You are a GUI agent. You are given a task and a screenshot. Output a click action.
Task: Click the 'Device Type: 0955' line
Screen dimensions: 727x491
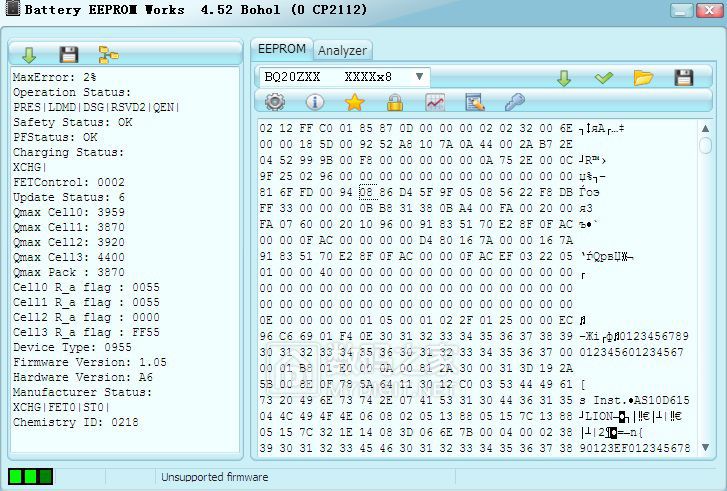pyautogui.click(x=72, y=347)
